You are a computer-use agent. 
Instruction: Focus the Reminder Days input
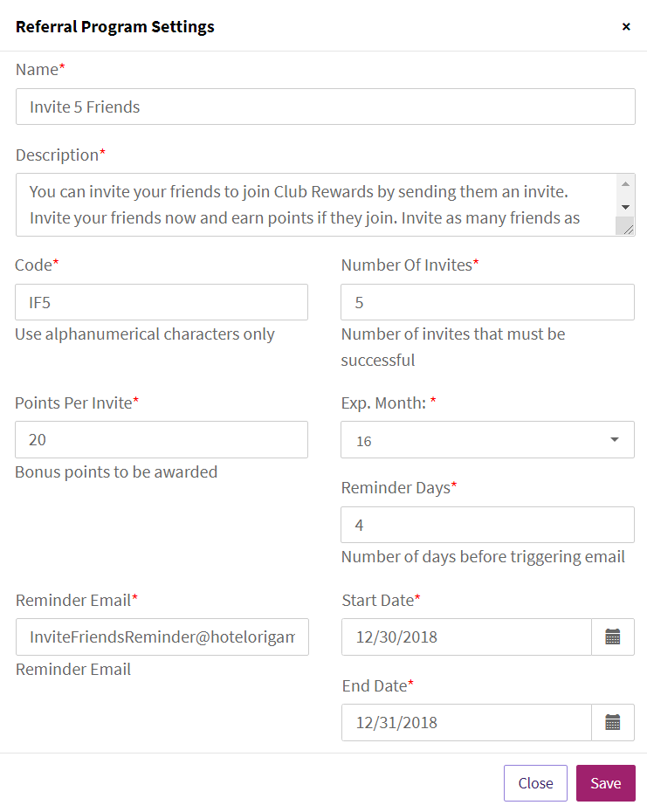pos(487,525)
